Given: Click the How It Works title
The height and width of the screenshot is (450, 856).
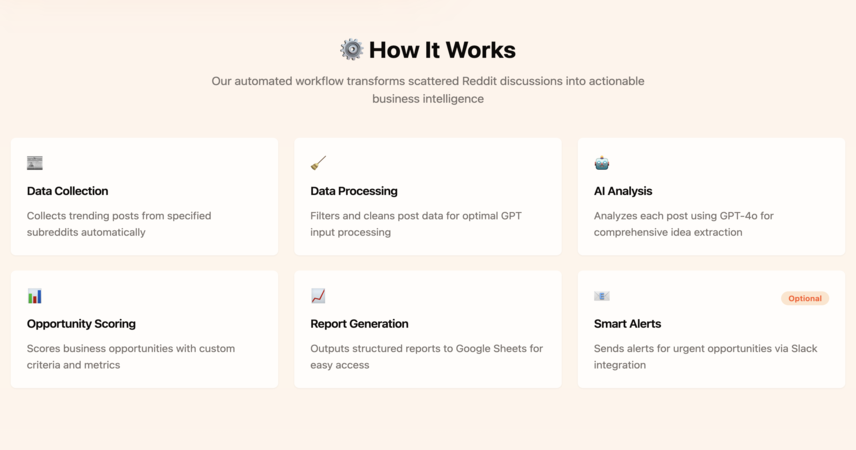Looking at the screenshot, I should coord(442,50).
